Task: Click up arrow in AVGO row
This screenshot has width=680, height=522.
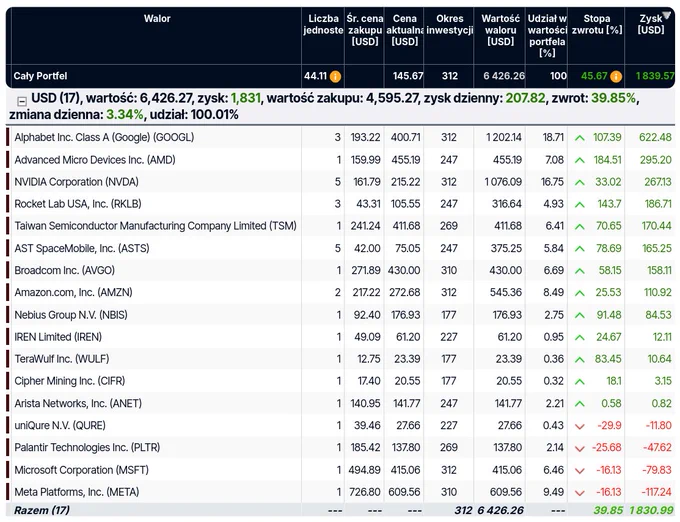Action: 579,271
